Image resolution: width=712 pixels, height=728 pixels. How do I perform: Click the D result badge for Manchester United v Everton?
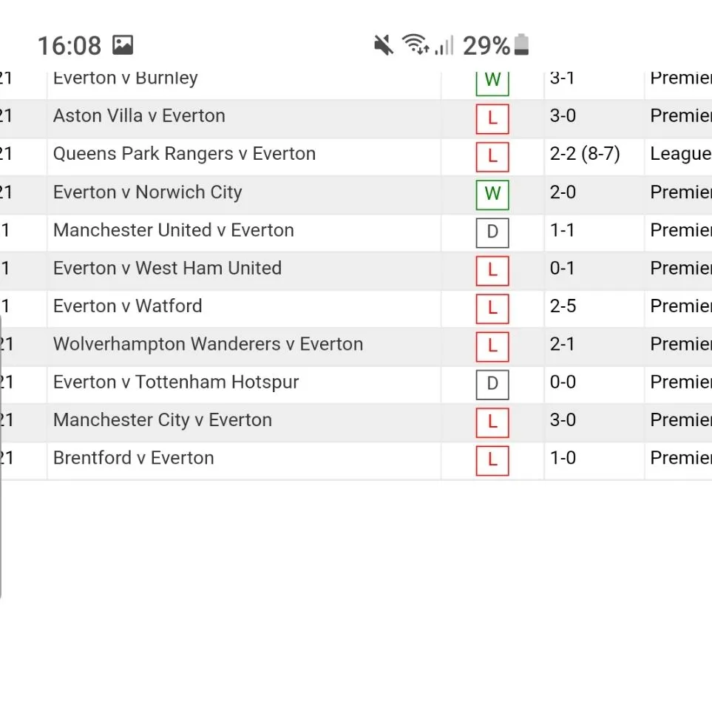(492, 232)
